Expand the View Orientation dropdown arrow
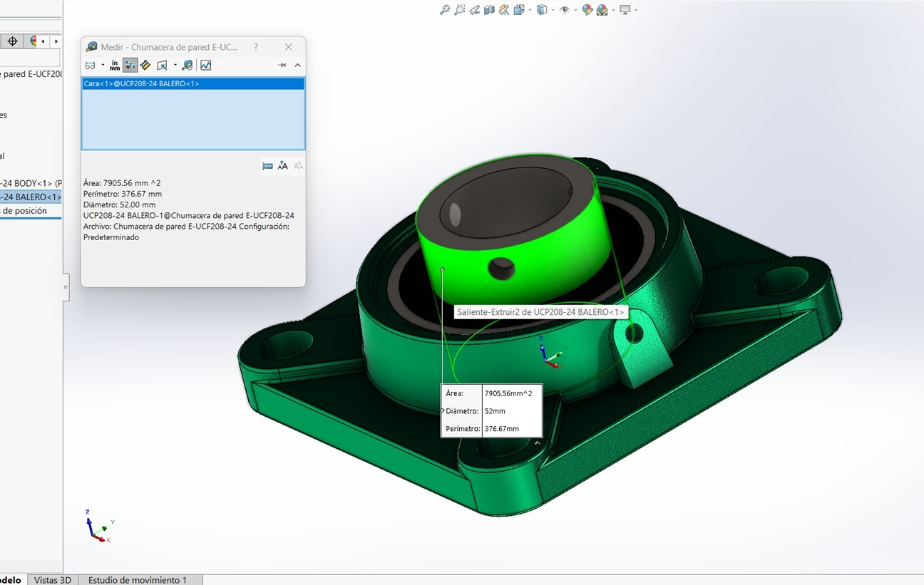Viewport: 924px width, 585px height. click(530, 10)
